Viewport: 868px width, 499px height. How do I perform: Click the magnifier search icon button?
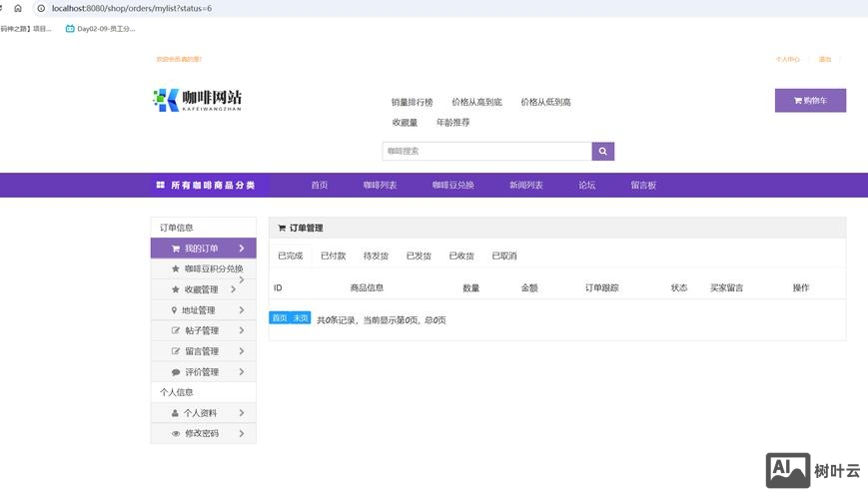[x=603, y=151]
